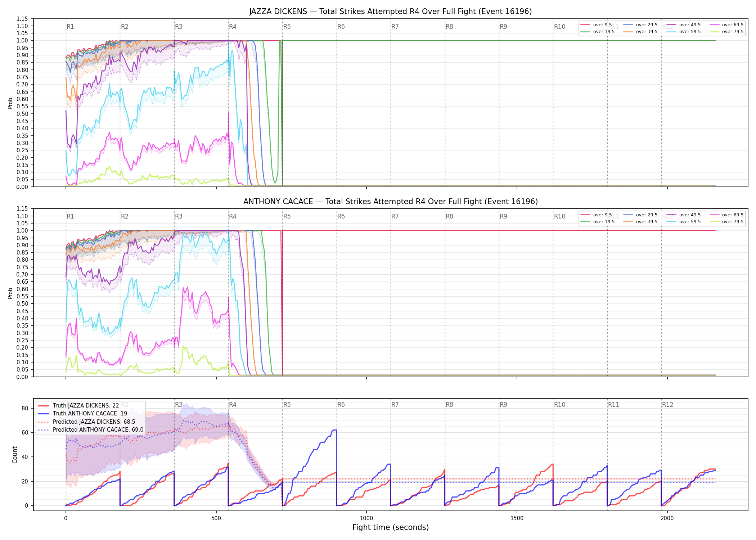Click the R7 round marker in Cacace chart
Image resolution: width=756 pixels, height=540 pixels.
tap(395, 216)
